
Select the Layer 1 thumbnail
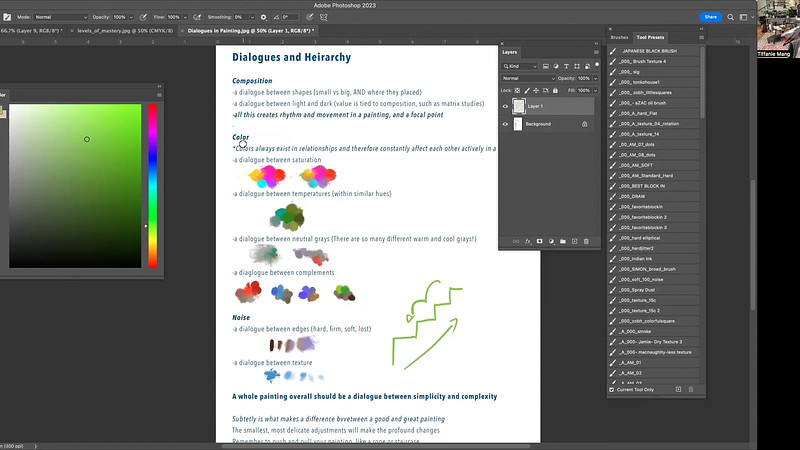pos(518,106)
